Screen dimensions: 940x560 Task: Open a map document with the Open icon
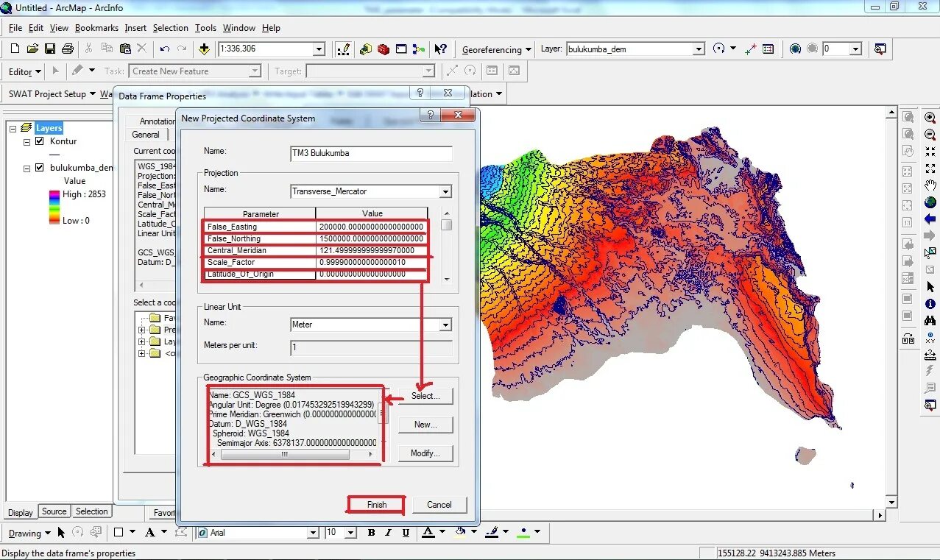tap(32, 49)
